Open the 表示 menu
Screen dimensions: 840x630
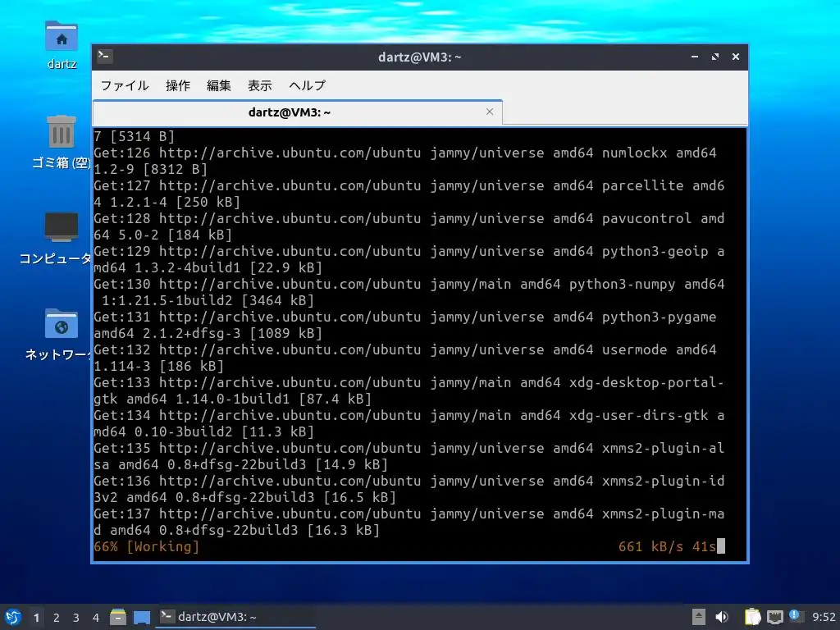(x=259, y=85)
